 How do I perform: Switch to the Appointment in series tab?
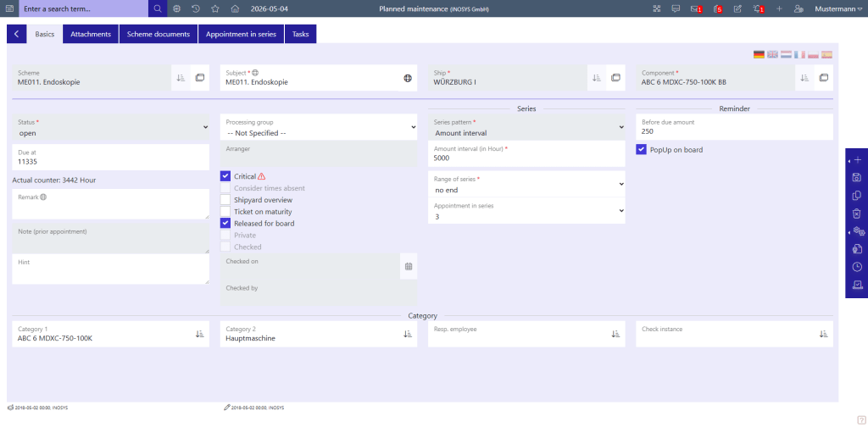click(x=241, y=34)
